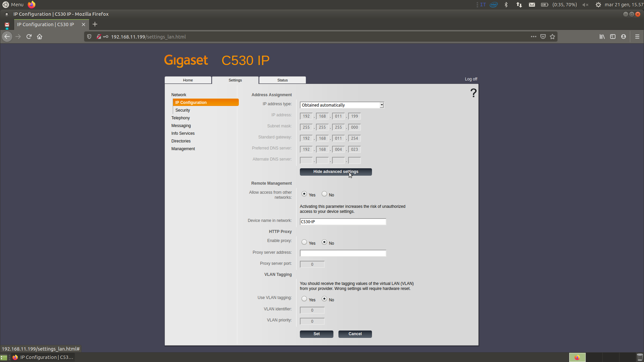Screen dimensions: 644x362
Task: Switch to the Settings tab
Action: (x=235, y=80)
